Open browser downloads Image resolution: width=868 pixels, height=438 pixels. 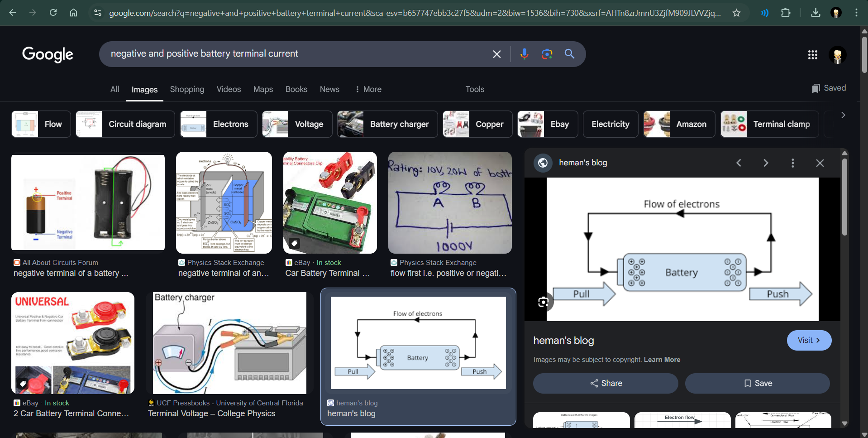[x=815, y=13]
